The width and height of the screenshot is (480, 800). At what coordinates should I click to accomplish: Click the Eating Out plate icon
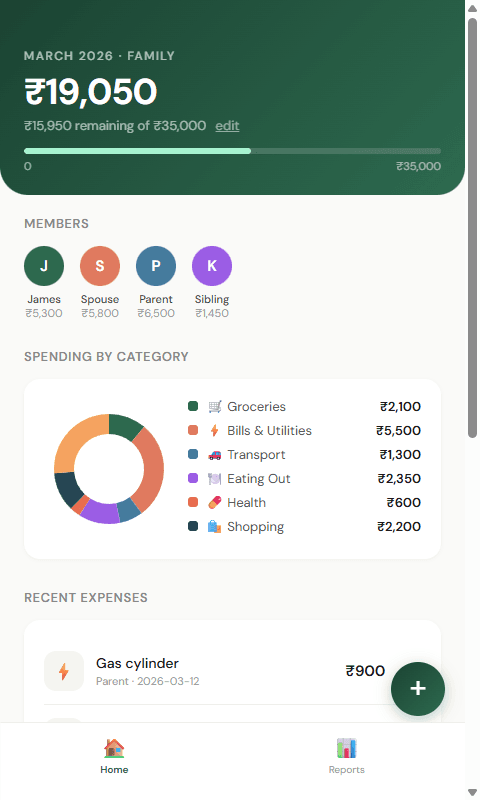pyautogui.click(x=215, y=479)
